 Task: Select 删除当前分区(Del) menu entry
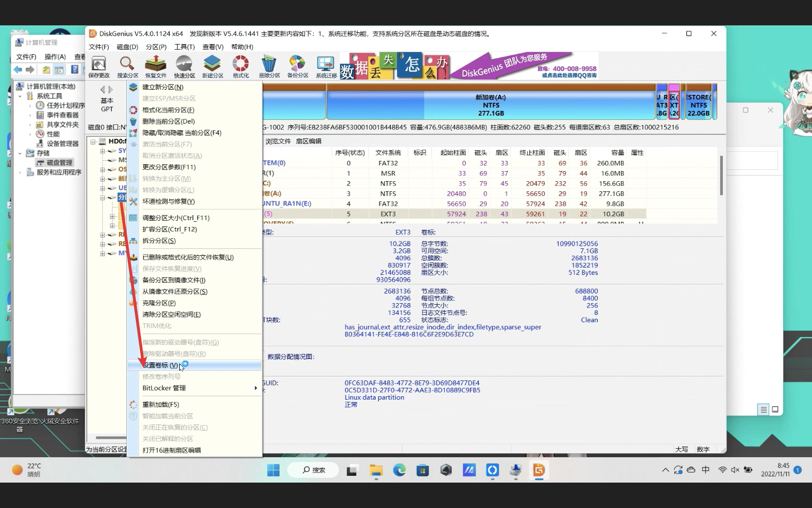pos(195,121)
